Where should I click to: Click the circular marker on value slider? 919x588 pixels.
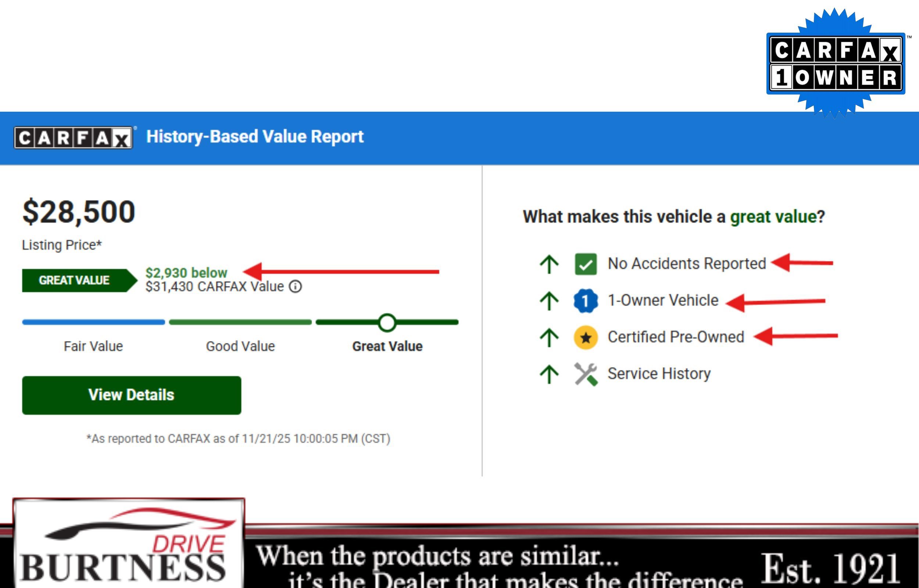tap(387, 322)
